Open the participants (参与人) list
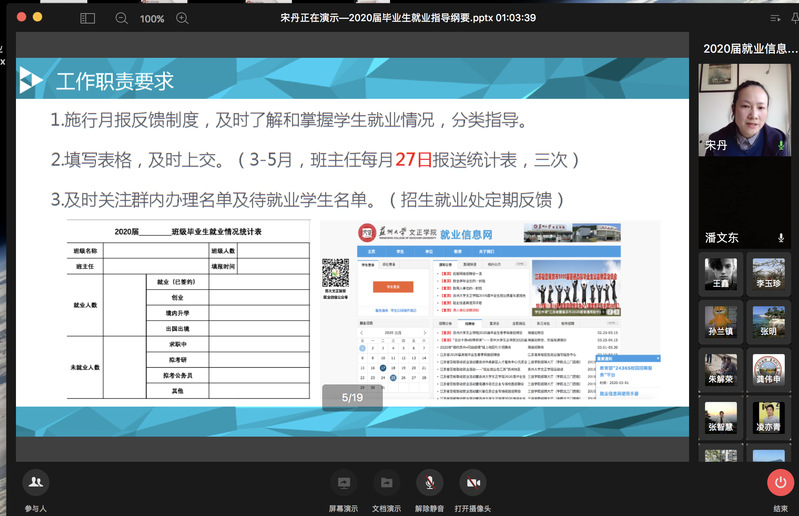The image size is (799, 516). pyautogui.click(x=36, y=483)
